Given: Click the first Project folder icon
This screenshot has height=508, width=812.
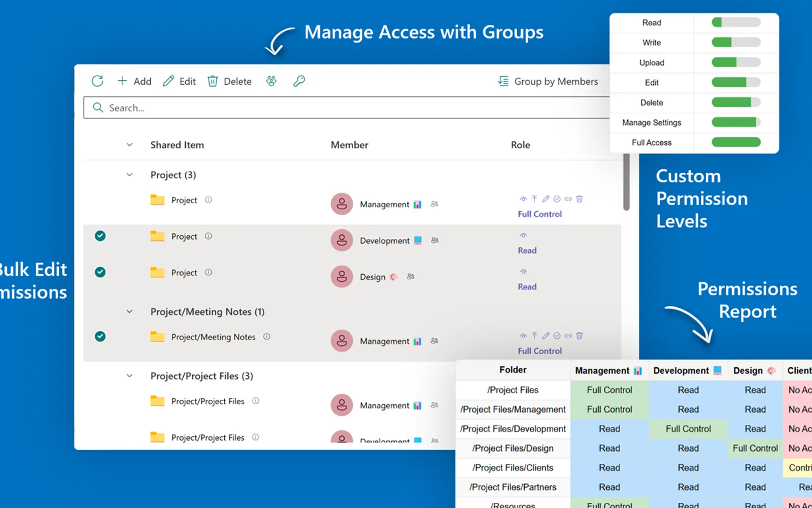Looking at the screenshot, I should pyautogui.click(x=157, y=200).
